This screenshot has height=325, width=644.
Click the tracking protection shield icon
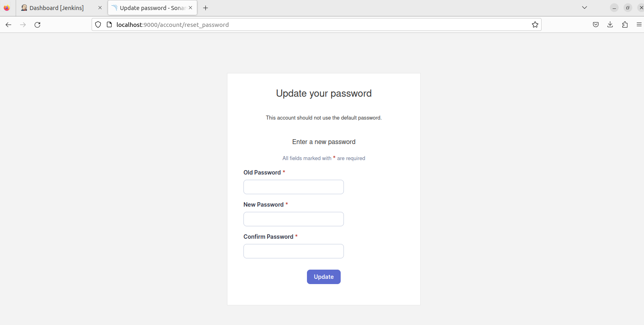tap(98, 24)
